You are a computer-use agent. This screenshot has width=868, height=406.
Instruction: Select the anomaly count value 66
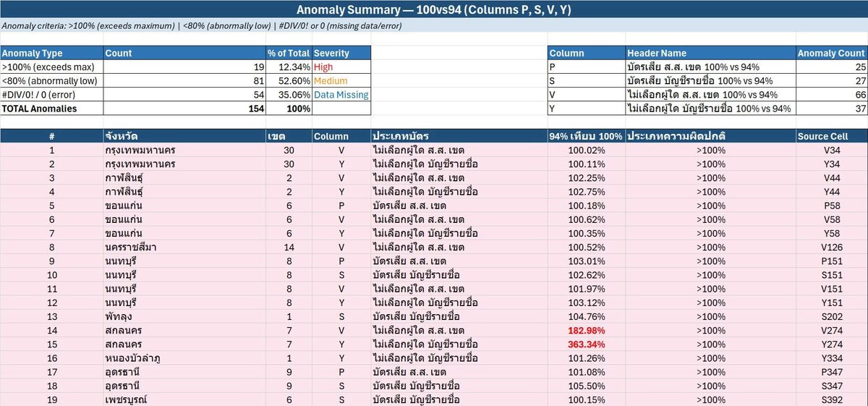click(831, 95)
